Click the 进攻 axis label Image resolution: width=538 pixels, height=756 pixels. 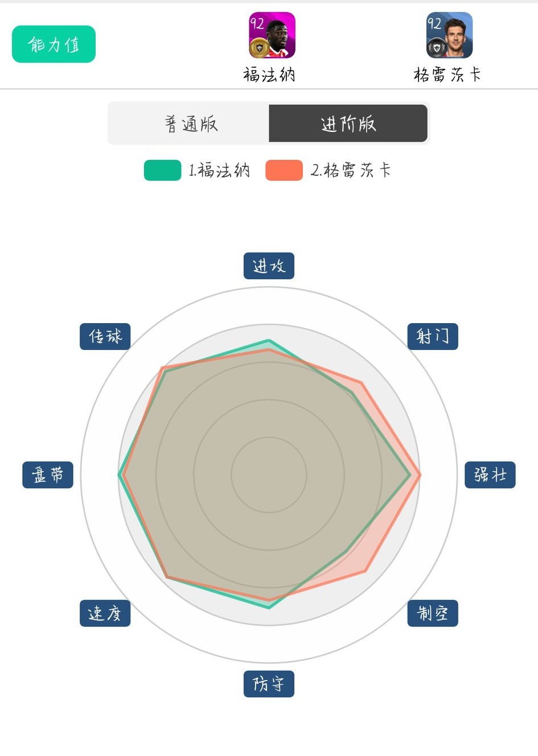269,266
